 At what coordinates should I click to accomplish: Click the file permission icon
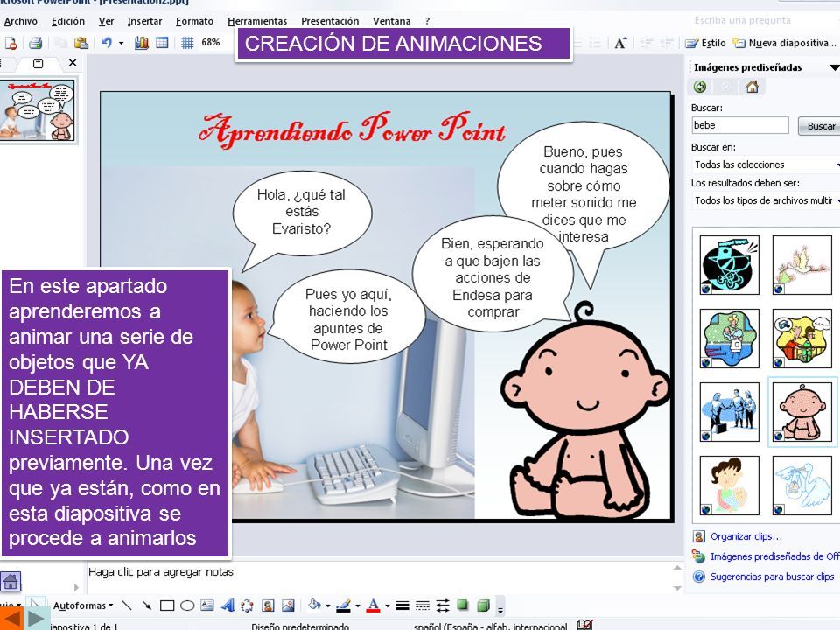point(10,43)
